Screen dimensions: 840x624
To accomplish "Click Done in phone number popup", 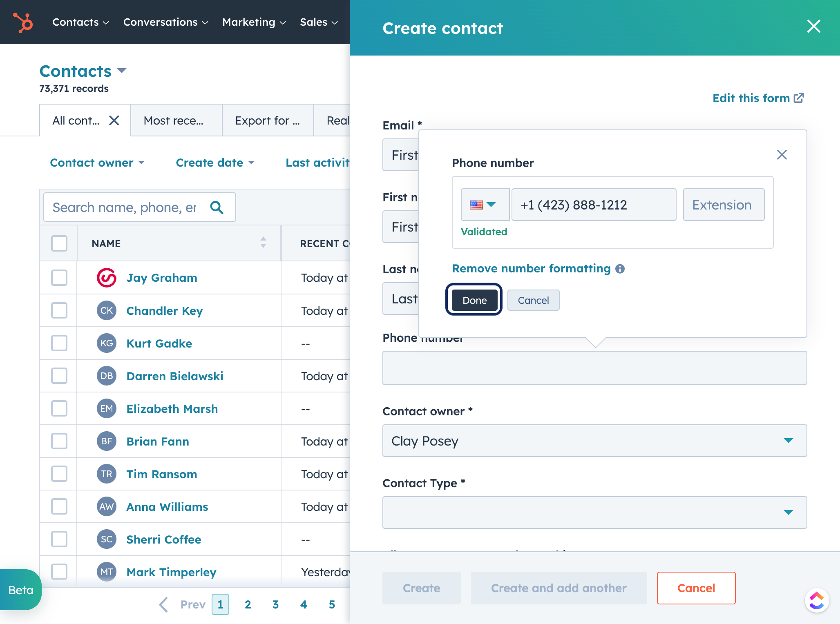I will (x=474, y=300).
